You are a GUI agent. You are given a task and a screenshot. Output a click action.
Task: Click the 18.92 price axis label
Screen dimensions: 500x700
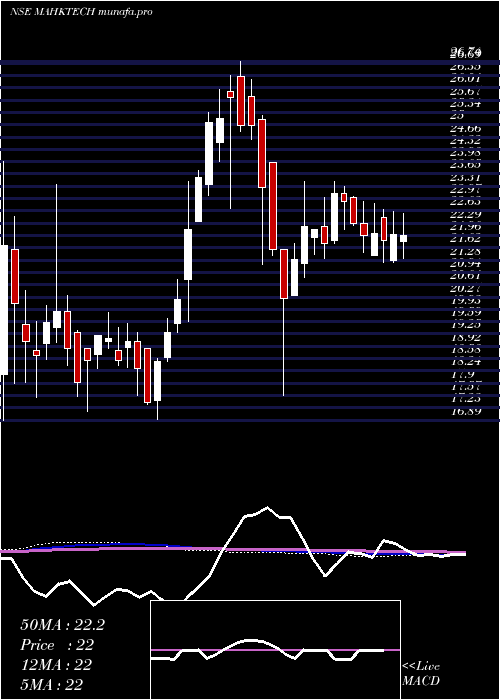tap(466, 338)
